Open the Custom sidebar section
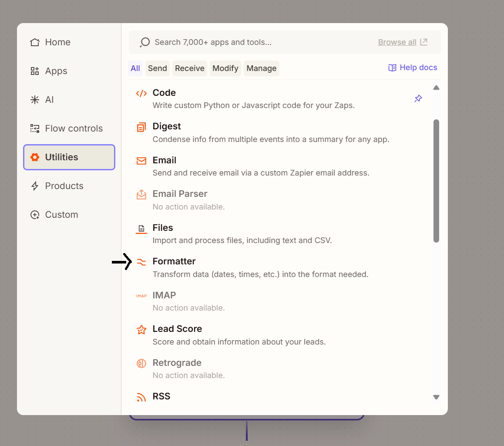Image resolution: width=504 pixels, height=446 pixels. click(x=69, y=214)
